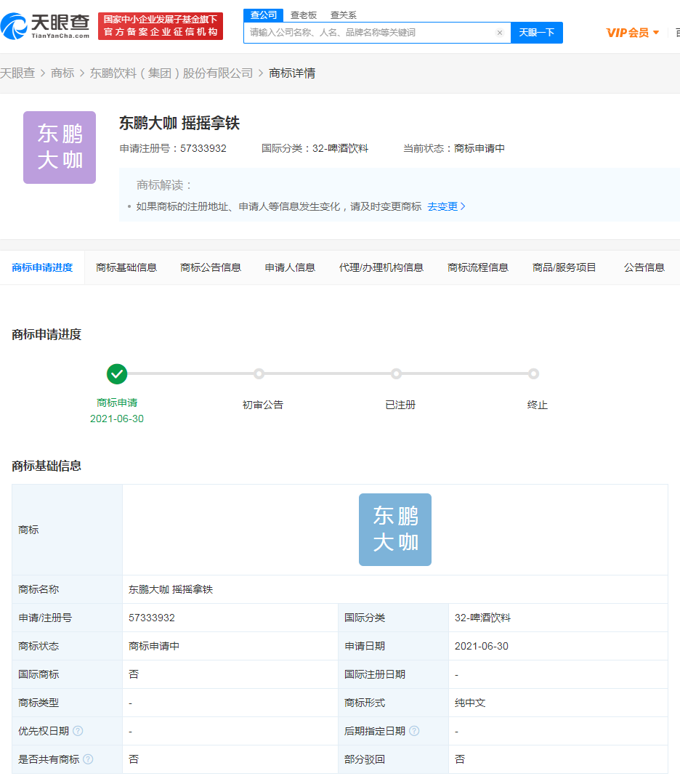Click the red 官方备案企业征信机构 banner
The image size is (680, 784).
[161, 26]
